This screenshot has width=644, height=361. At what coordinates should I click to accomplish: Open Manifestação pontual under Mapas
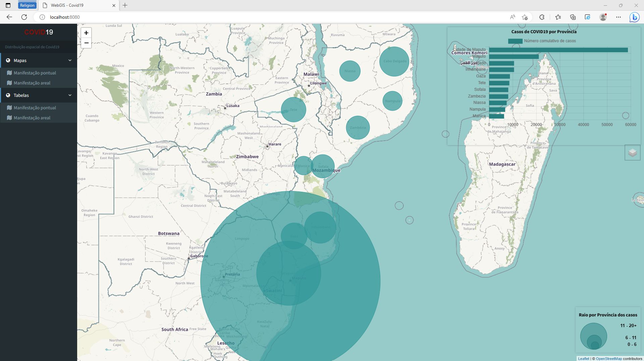pyautogui.click(x=35, y=73)
